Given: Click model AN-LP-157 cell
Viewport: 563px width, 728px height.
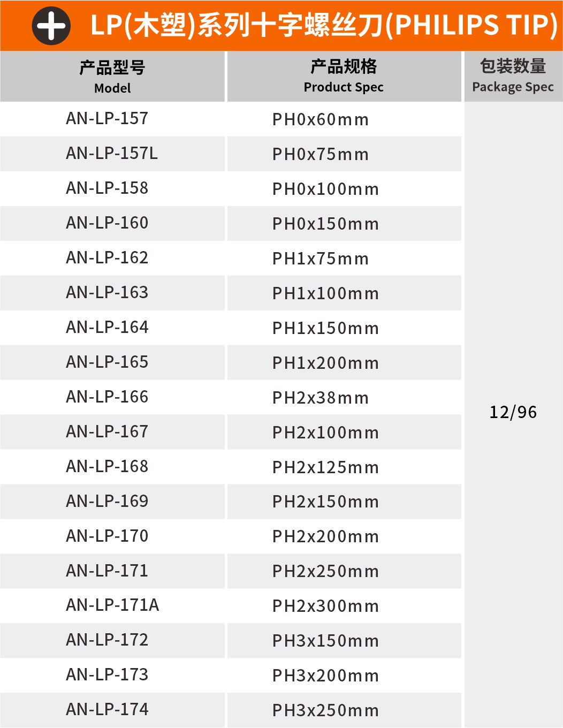Looking at the screenshot, I should pos(107,119).
